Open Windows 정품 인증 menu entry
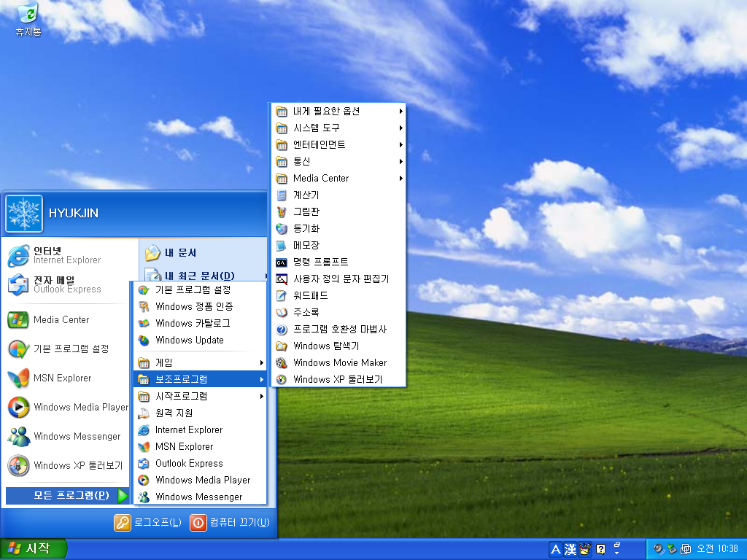The image size is (747, 560). coord(200,306)
